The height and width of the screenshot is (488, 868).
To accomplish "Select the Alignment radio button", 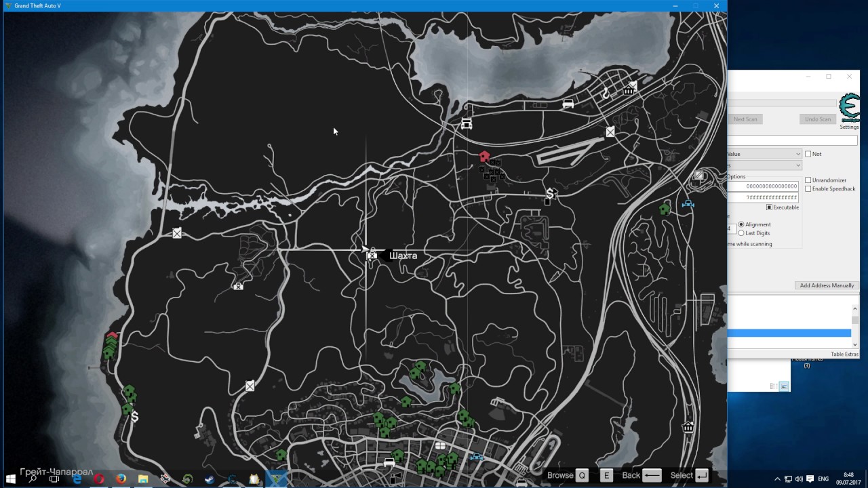I will click(x=741, y=224).
